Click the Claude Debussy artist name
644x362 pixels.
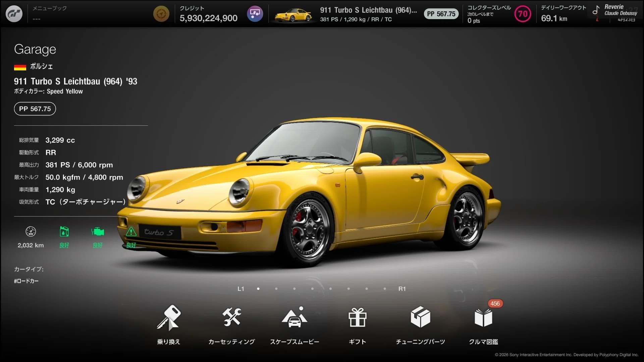[x=621, y=13]
